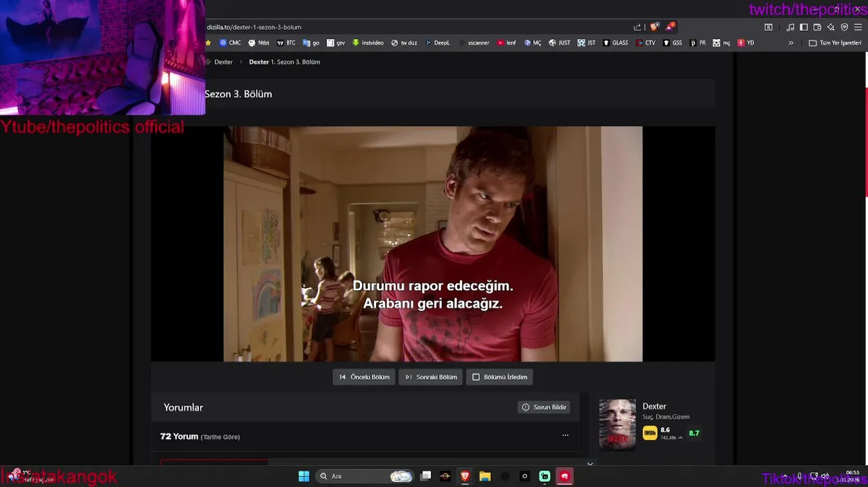Image resolution: width=868 pixels, height=487 pixels.
Task: Go to Dexter breadcrumb link
Action: [223, 62]
